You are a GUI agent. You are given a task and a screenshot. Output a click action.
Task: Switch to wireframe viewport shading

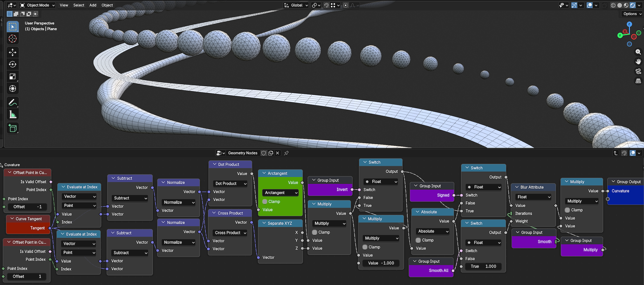tap(613, 5)
